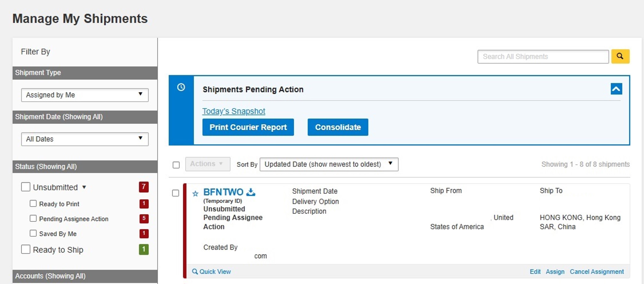The height and width of the screenshot is (284, 644).
Task: Click the green 1 badge beside Ready to Ship
Action: (x=144, y=249)
